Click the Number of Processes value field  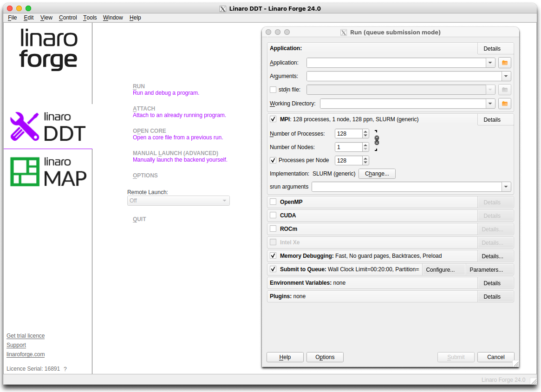(348, 134)
